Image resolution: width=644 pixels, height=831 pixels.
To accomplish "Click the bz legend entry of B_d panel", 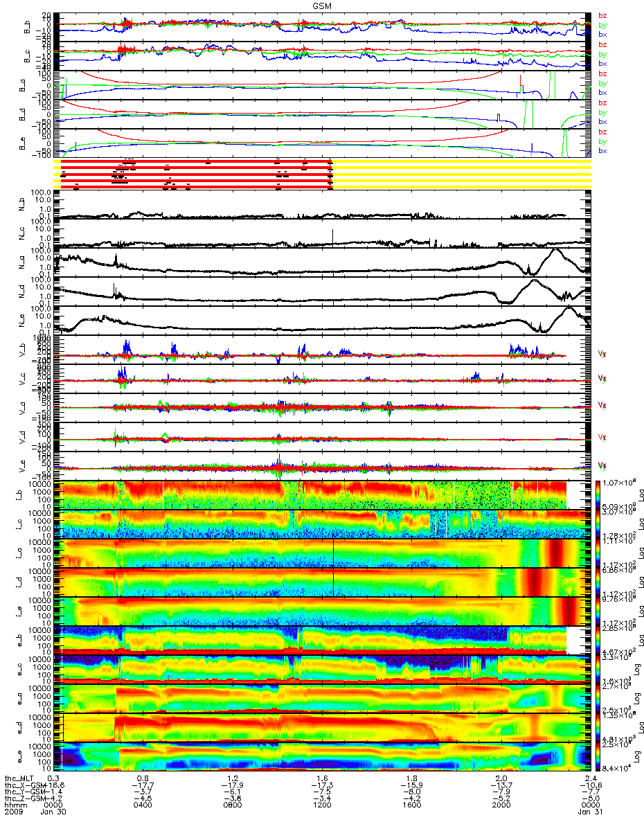I will pos(602,103).
